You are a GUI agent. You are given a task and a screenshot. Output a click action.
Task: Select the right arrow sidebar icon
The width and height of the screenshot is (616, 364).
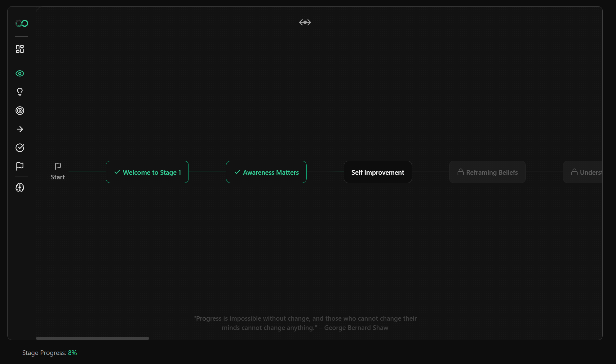click(x=20, y=129)
